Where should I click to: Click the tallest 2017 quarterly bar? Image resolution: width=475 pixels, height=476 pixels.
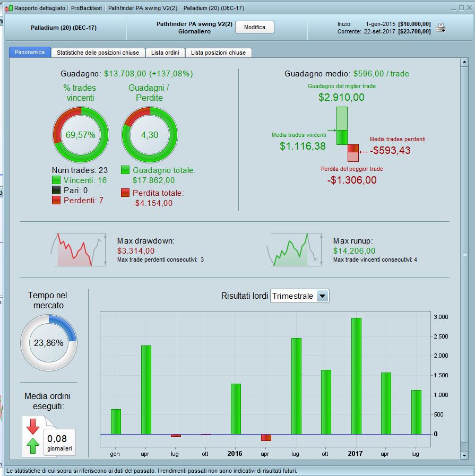356,376
